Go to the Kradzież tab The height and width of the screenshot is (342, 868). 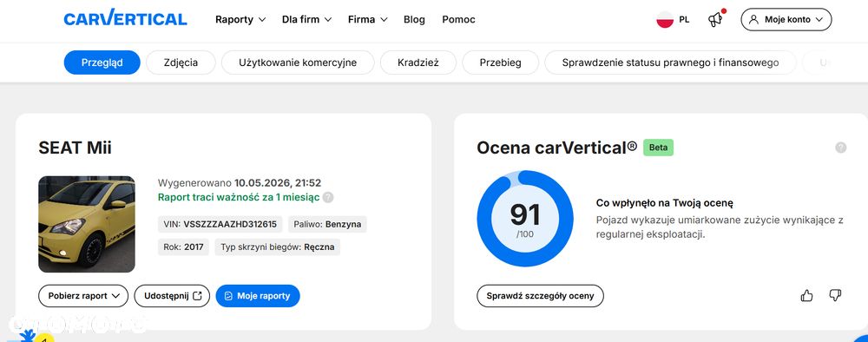[418, 62]
